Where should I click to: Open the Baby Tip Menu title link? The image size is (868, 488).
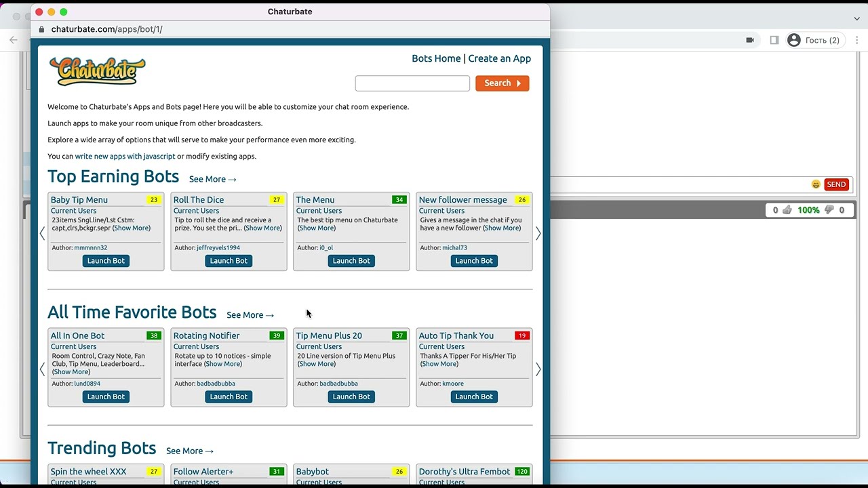(x=79, y=200)
